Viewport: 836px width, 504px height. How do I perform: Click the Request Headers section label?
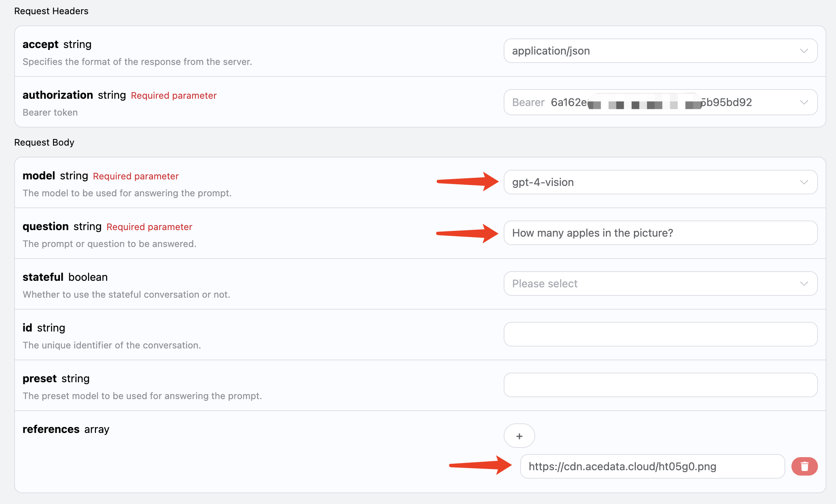click(51, 11)
